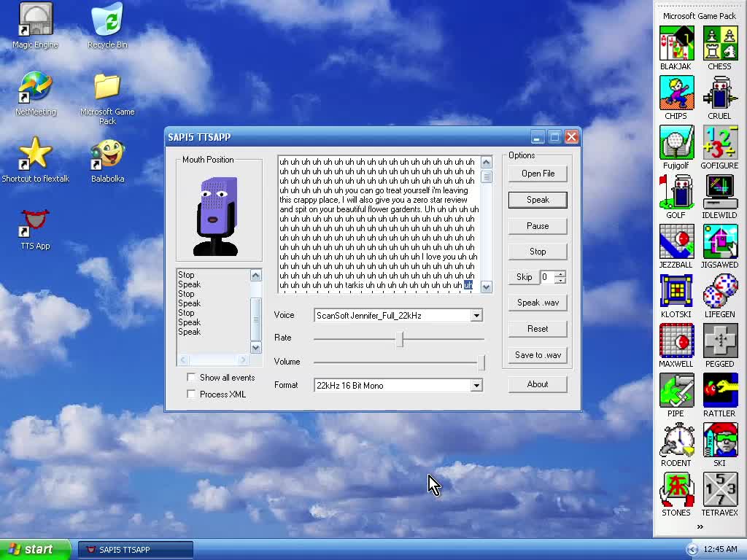Launch the CHESS game icon
747x560 pixels.
coord(719,49)
